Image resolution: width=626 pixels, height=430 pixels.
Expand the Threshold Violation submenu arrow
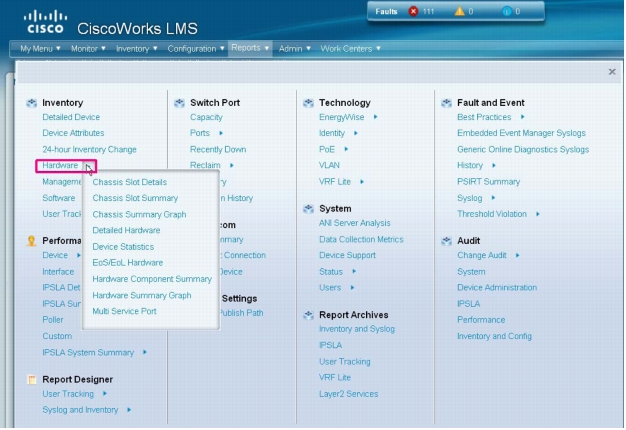pyautogui.click(x=538, y=214)
